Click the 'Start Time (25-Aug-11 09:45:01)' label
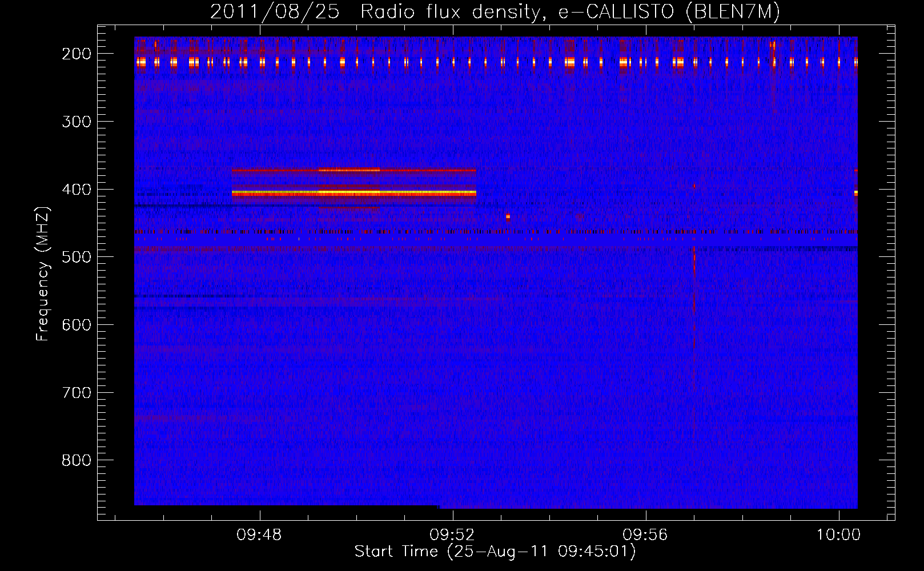Viewport: 924px width, 571px height. click(495, 552)
